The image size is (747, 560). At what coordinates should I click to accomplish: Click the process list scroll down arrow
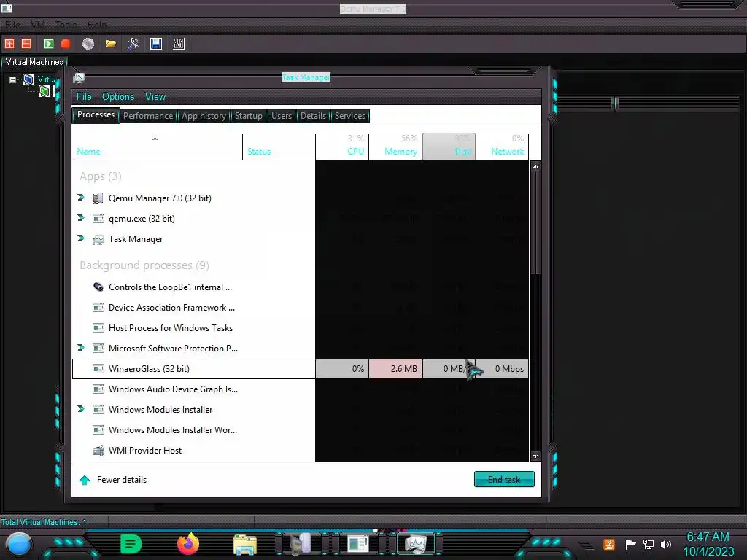[535, 456]
